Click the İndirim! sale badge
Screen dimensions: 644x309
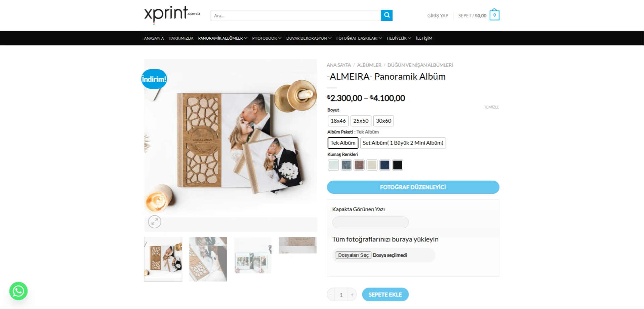[154, 79]
